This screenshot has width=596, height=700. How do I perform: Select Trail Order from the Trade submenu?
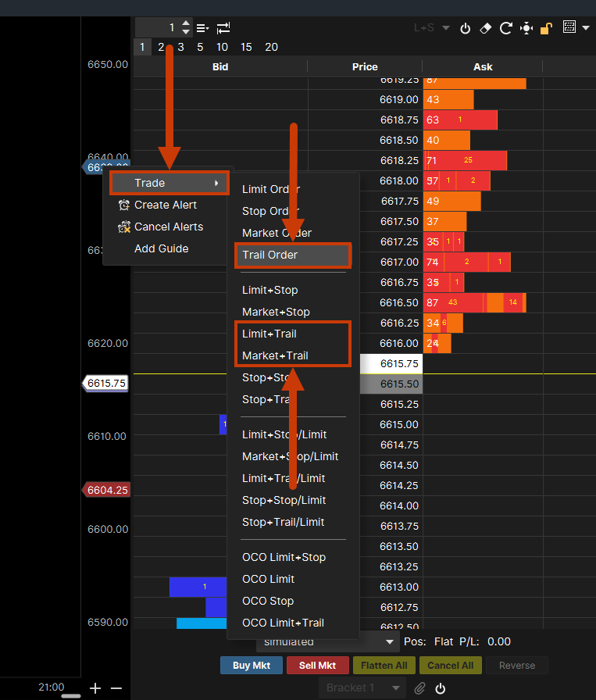point(292,255)
